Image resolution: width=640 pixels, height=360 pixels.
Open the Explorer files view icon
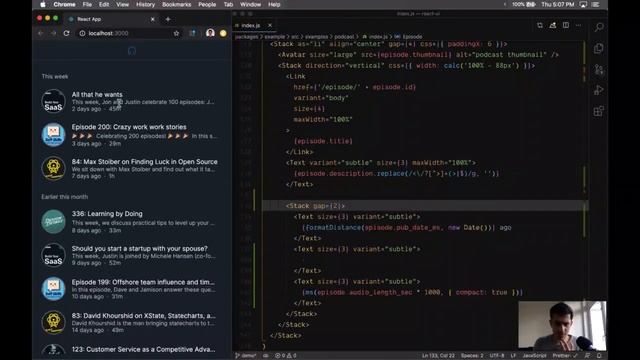click(x=599, y=48)
